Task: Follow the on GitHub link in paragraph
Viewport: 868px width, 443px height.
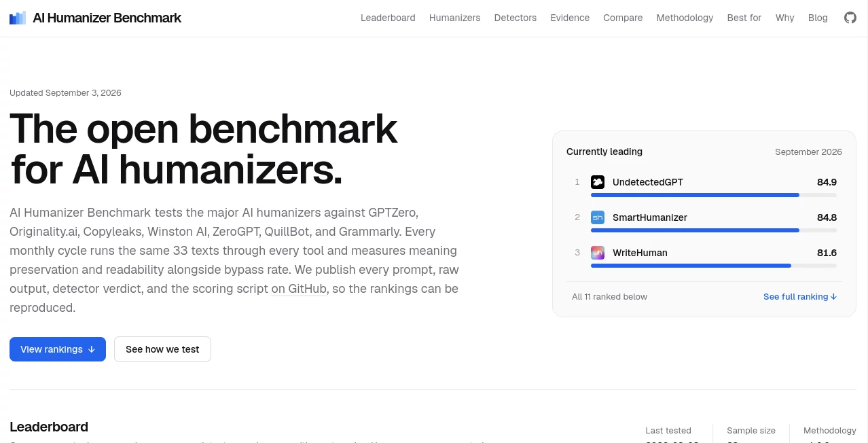Action: [x=300, y=288]
